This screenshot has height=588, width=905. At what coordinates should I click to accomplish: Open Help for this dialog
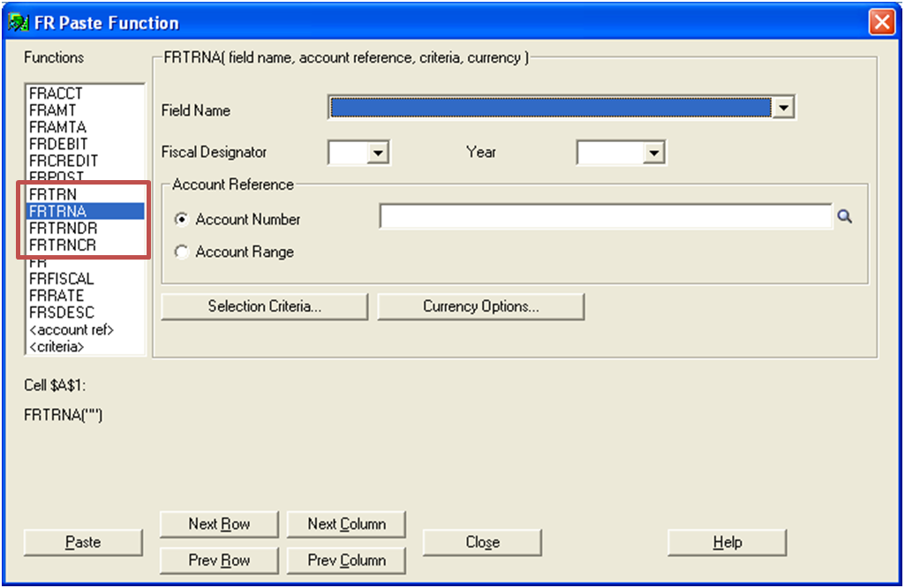point(728,542)
